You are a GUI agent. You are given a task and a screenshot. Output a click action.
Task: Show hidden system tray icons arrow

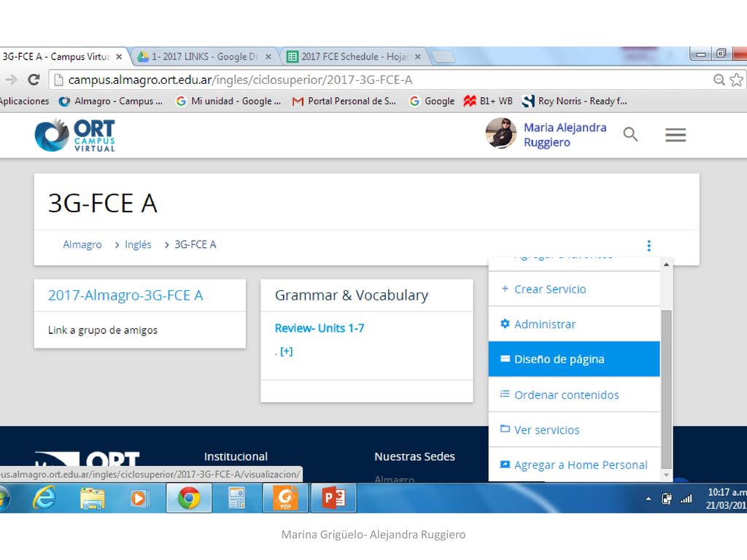(649, 499)
